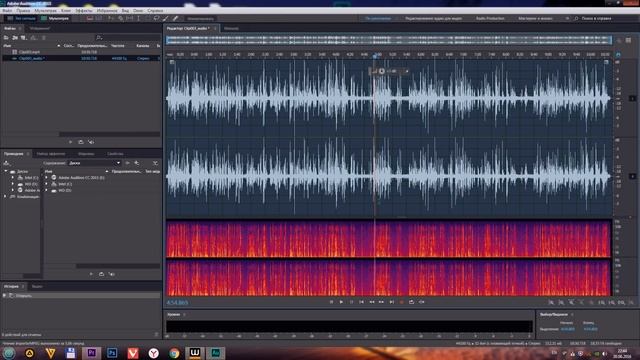This screenshot has height=360, width=640.
Task: Expand Intel (C:) in left tree
Action: pos(13,178)
